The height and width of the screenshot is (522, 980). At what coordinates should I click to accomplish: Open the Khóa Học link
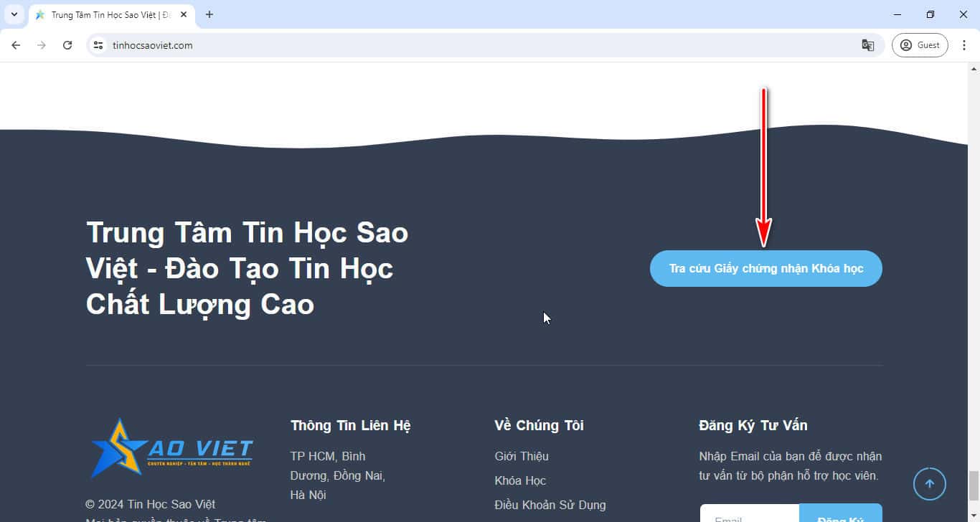(520, 480)
